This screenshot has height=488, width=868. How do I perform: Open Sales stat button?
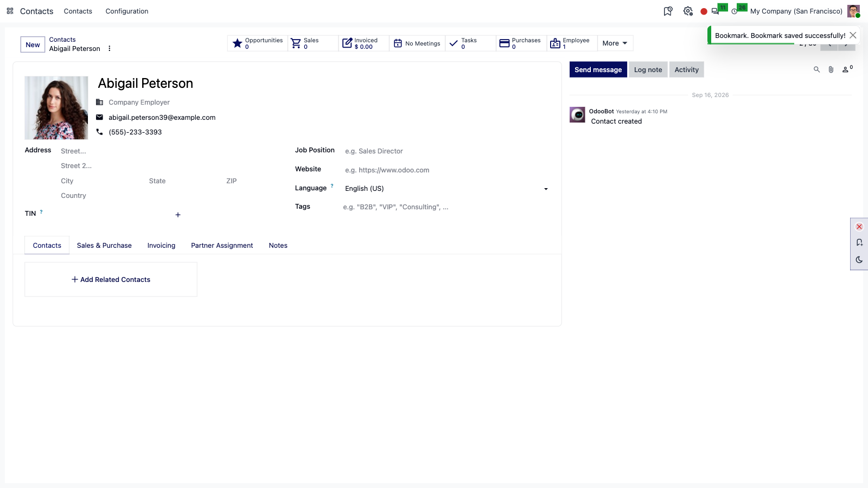(x=313, y=43)
